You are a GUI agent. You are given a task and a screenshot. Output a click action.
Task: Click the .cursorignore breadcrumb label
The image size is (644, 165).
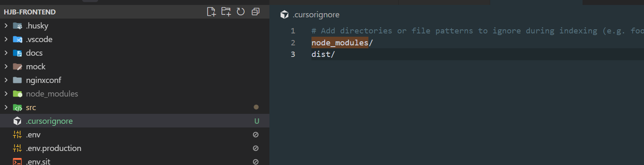click(316, 15)
